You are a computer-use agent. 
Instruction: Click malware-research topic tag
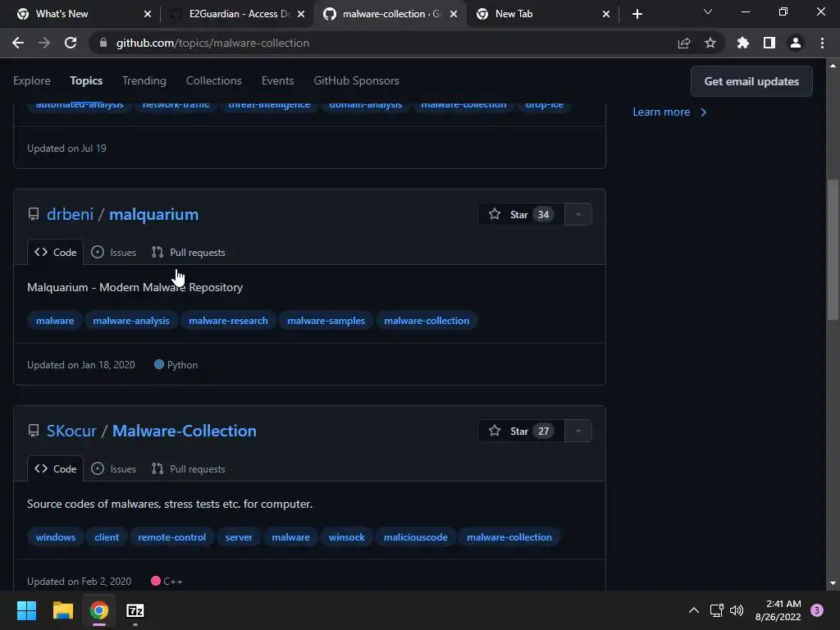[228, 321]
